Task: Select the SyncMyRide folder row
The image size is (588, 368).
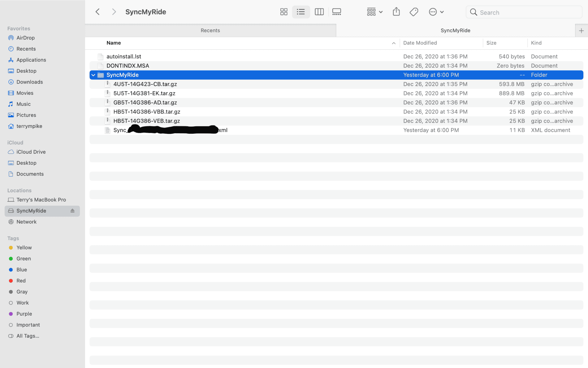Action: (x=336, y=75)
